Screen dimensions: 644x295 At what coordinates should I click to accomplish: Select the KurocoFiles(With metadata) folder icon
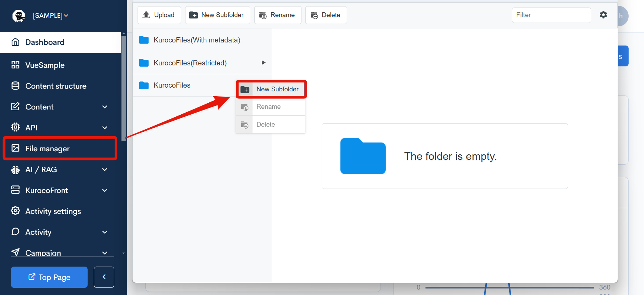tap(144, 40)
